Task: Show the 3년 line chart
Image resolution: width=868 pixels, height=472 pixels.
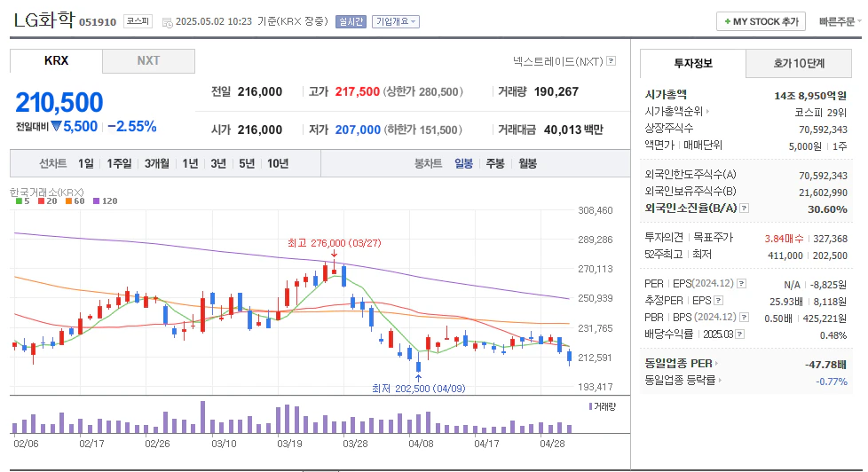Action: (218, 163)
